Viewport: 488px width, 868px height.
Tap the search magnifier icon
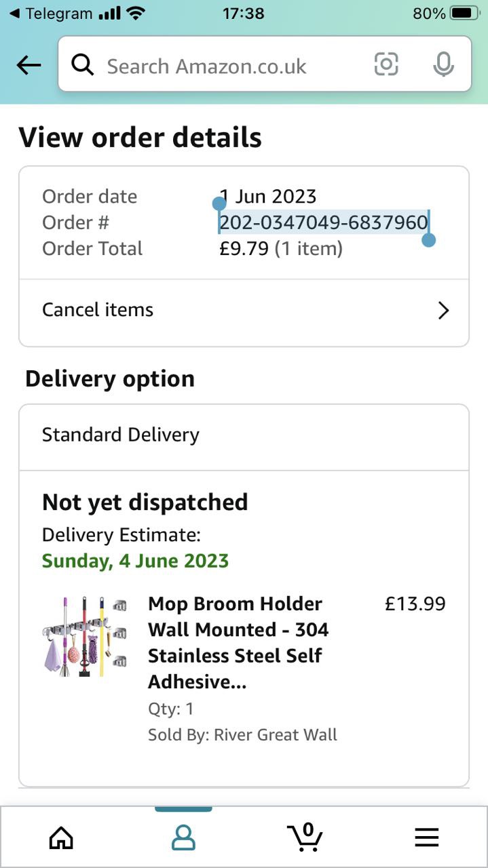pyautogui.click(x=82, y=65)
